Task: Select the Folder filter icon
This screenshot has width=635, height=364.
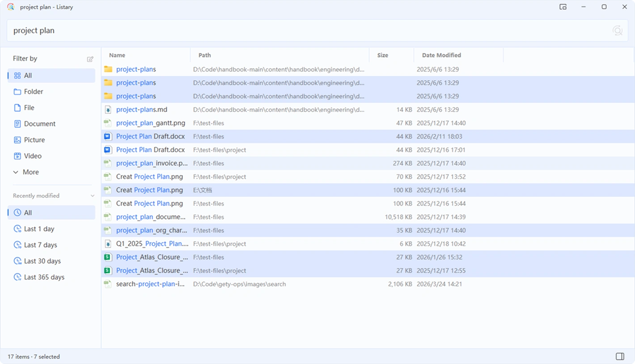Action: click(x=17, y=92)
